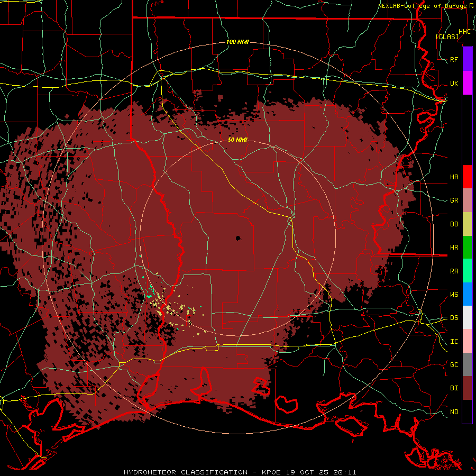This screenshot has height=476, width=476.
Task: Click the WS legend label
Action: 454,295
